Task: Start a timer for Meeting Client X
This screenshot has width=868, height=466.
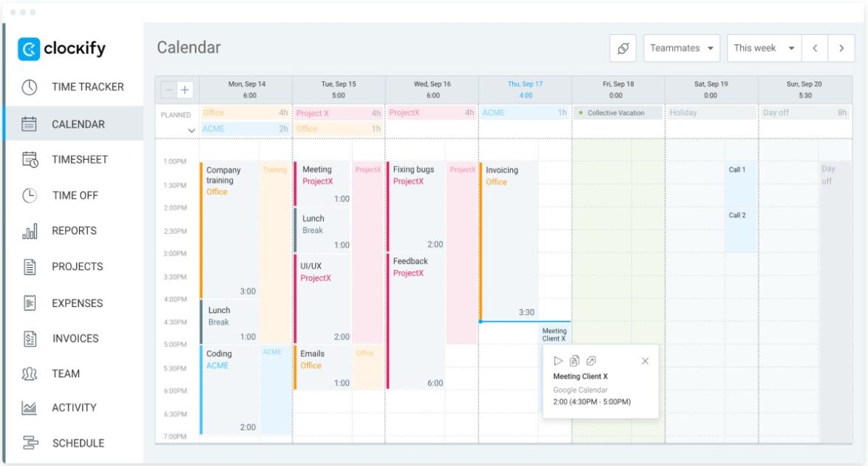Action: (557, 361)
